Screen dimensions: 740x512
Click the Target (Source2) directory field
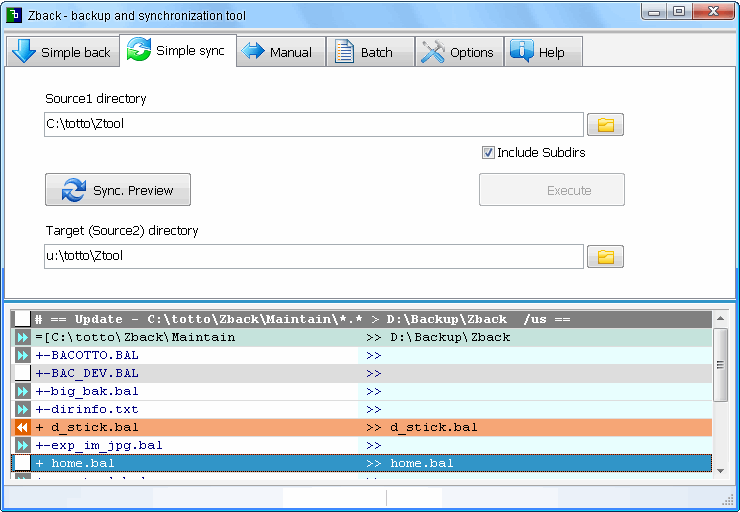click(312, 257)
